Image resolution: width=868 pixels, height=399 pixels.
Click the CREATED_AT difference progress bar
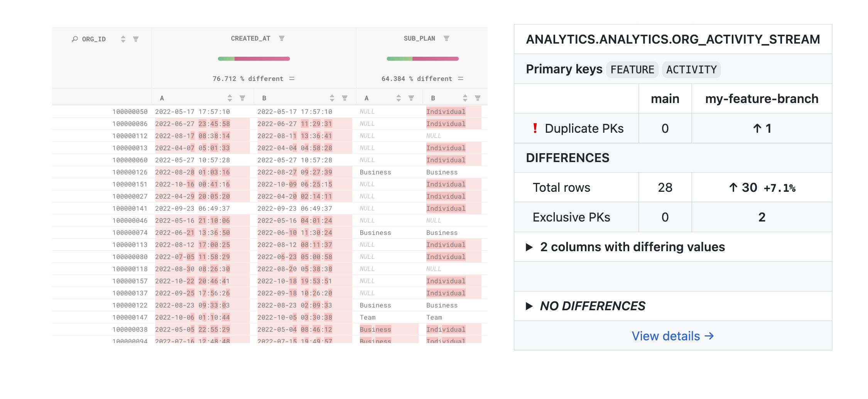[x=254, y=59]
